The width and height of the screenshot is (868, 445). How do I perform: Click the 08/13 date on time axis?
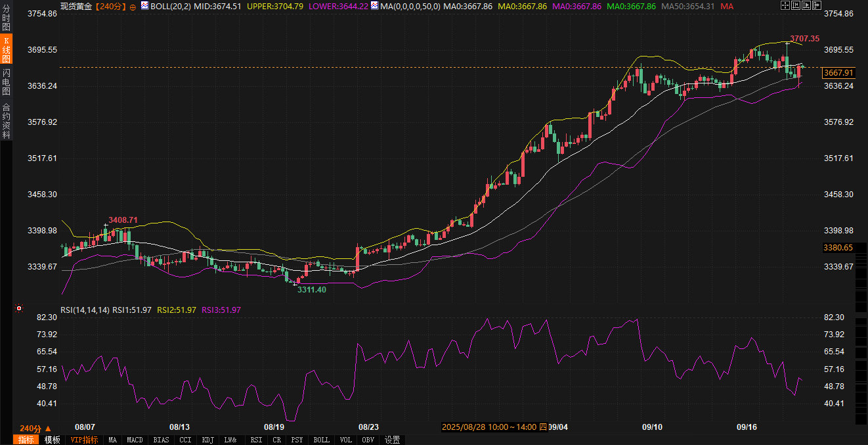pos(180,427)
